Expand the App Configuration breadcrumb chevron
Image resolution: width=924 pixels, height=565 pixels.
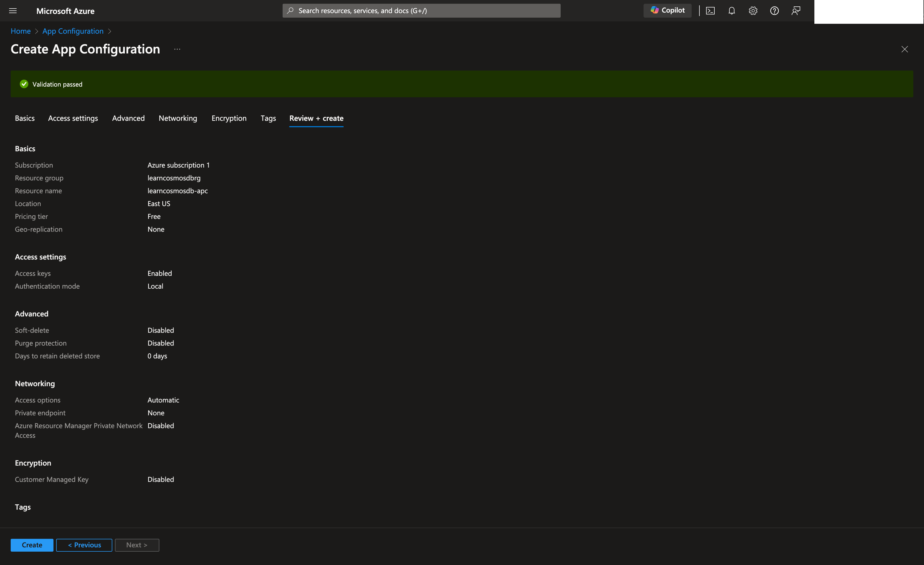tap(110, 31)
